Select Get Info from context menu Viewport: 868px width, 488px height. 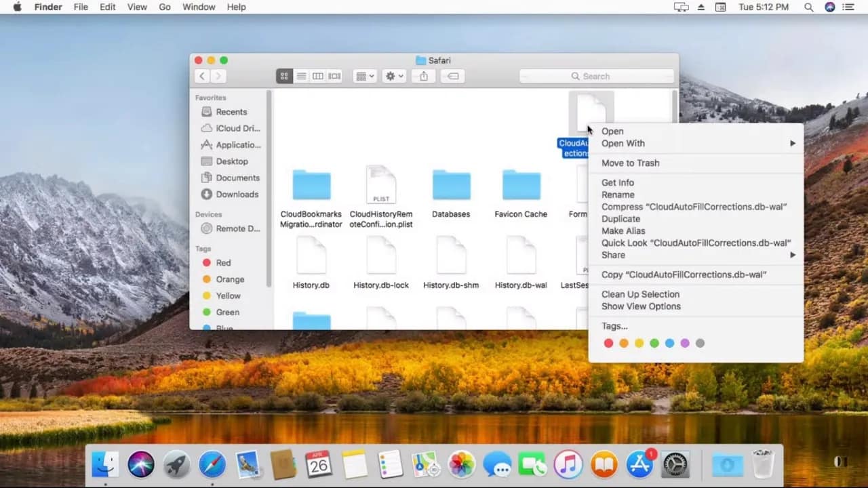pyautogui.click(x=617, y=183)
